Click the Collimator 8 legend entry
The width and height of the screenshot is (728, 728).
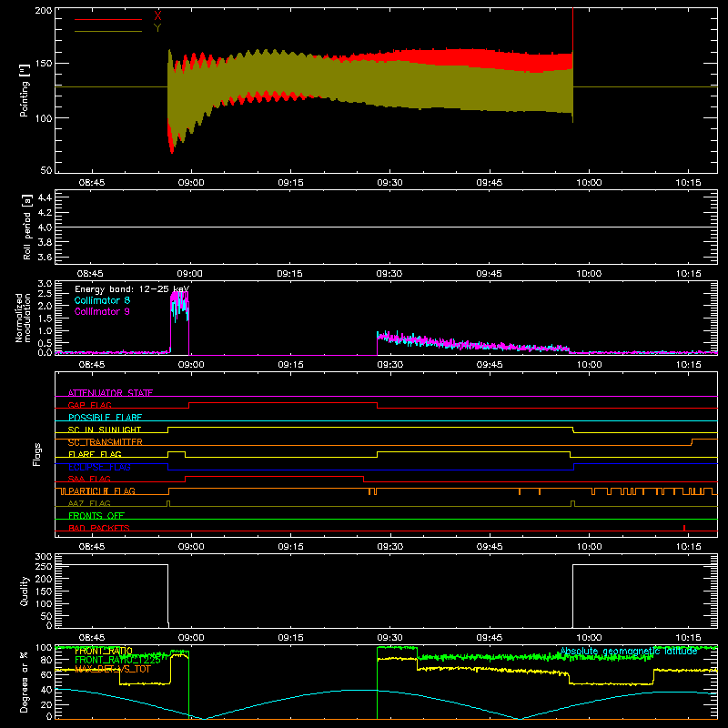[x=102, y=300]
